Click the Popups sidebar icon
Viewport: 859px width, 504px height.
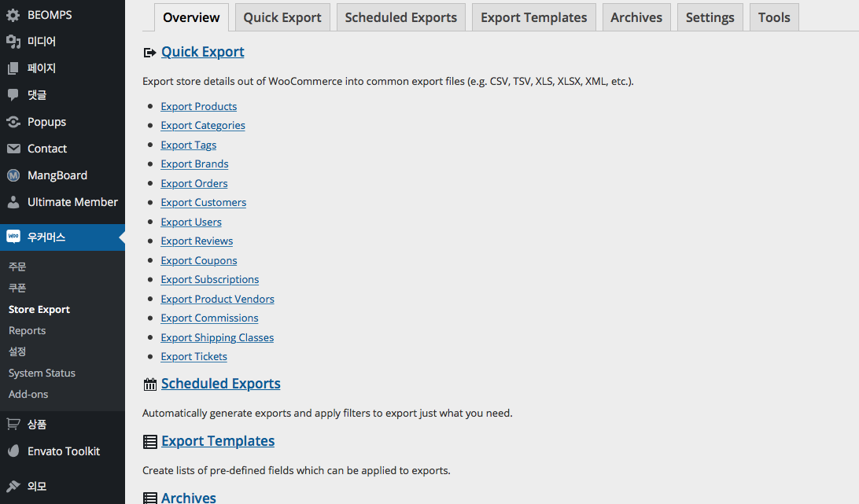13,122
